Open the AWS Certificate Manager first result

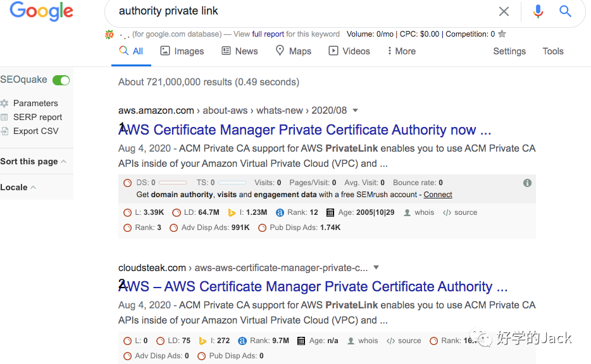(x=305, y=130)
